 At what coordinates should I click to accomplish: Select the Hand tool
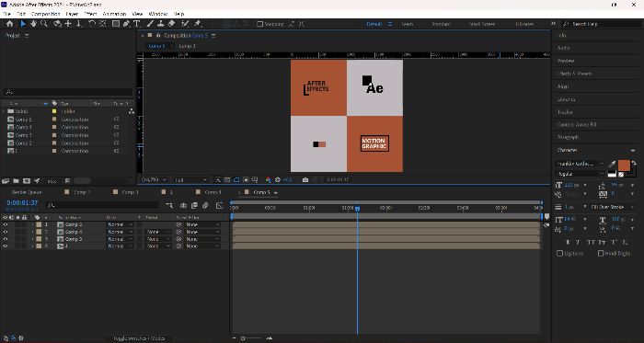point(33,24)
